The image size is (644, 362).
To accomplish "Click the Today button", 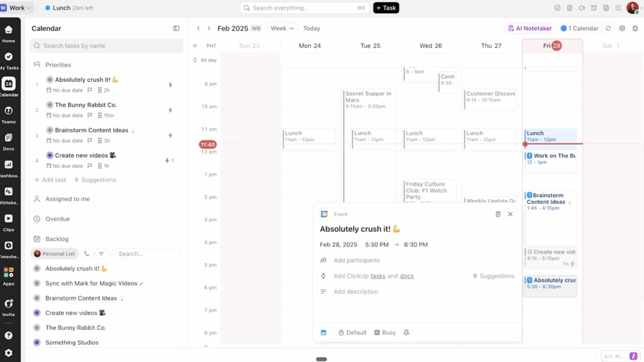I will [311, 29].
